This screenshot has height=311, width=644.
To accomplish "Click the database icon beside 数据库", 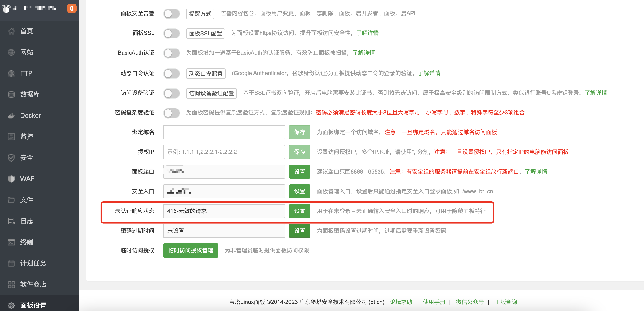I will click(x=11, y=95).
